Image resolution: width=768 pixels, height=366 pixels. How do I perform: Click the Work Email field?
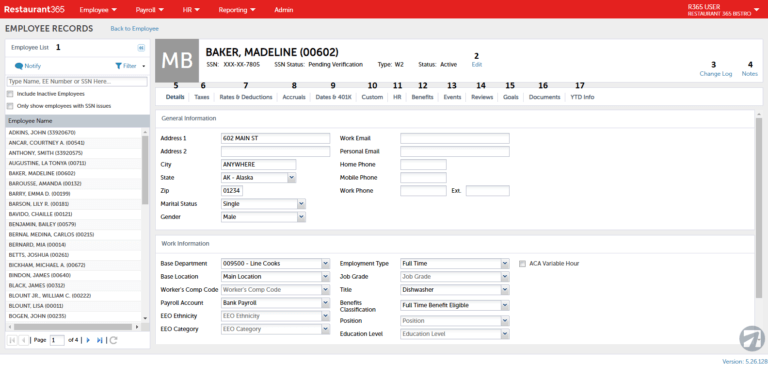pos(455,138)
